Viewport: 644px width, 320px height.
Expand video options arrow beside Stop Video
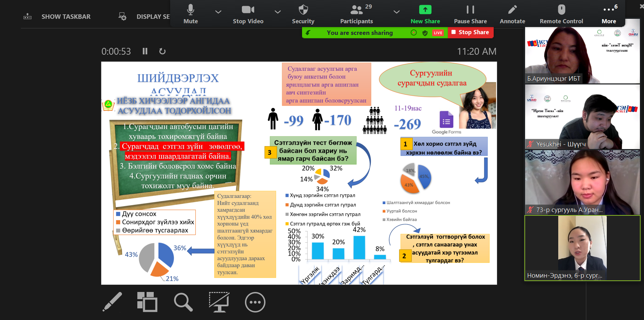tap(278, 12)
